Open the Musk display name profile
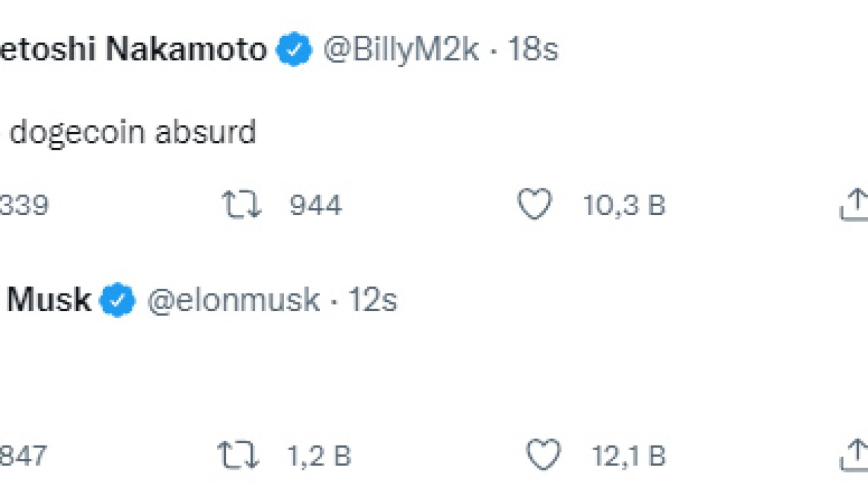 [x=47, y=300]
